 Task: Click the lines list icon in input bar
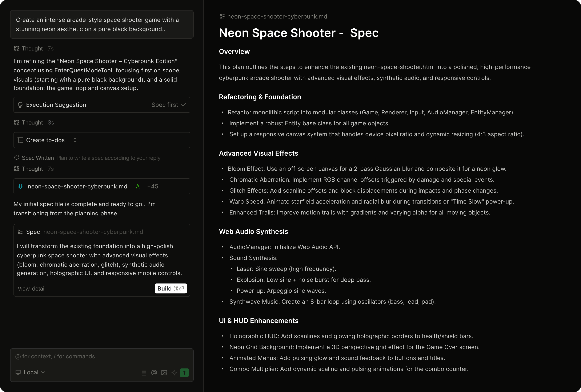pos(144,372)
